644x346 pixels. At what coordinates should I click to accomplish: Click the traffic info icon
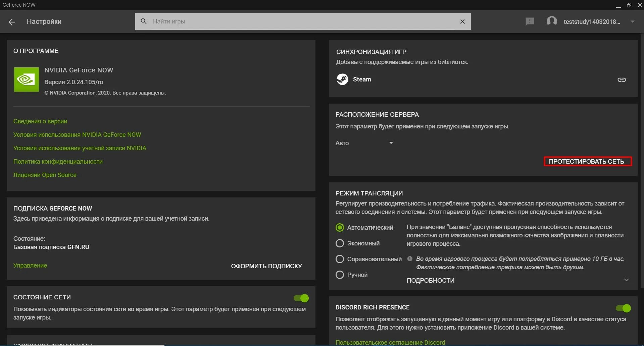coord(410,259)
